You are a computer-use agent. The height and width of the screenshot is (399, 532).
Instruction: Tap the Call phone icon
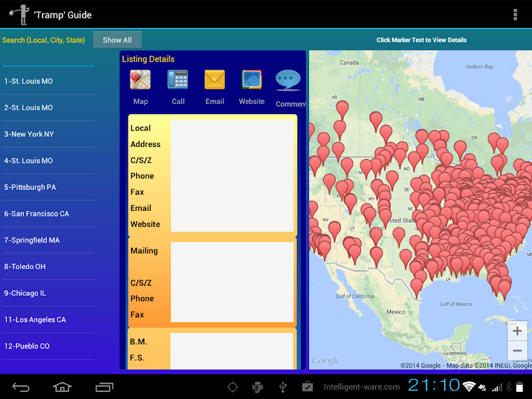click(x=177, y=80)
